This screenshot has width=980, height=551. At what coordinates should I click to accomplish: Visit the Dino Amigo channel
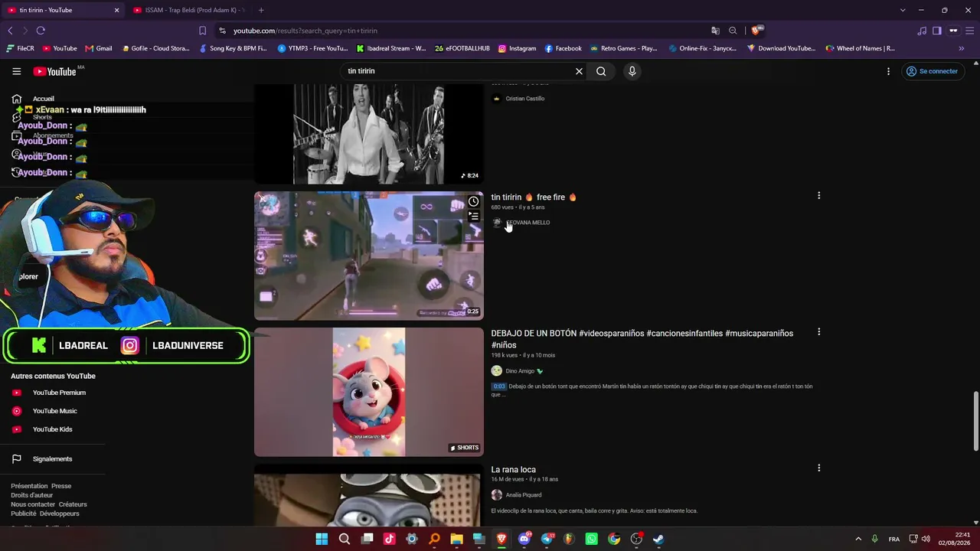click(520, 371)
